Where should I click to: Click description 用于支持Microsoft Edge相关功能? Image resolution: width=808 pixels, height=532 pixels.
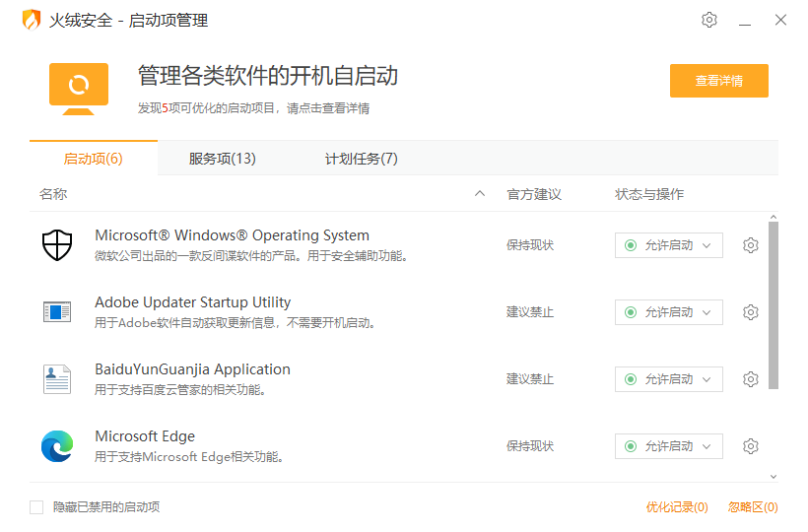[189, 457]
